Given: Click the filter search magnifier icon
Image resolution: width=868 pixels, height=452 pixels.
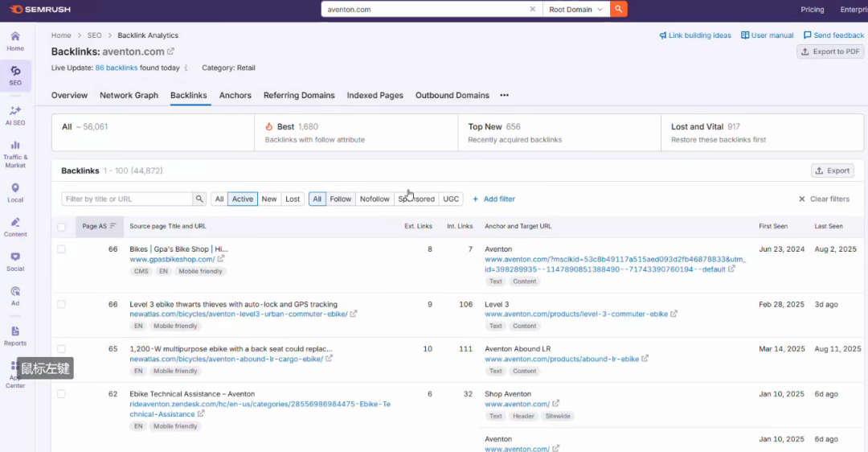Looking at the screenshot, I should pyautogui.click(x=199, y=199).
